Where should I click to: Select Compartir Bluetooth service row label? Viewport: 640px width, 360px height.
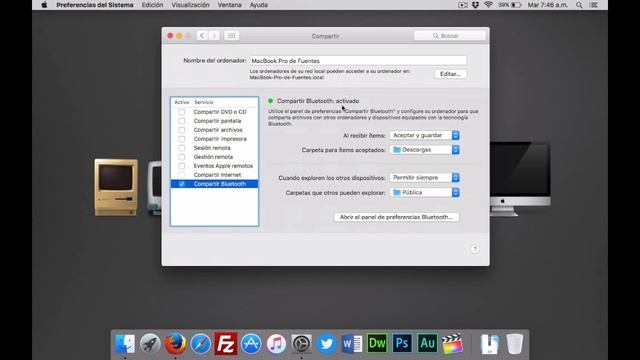point(220,184)
